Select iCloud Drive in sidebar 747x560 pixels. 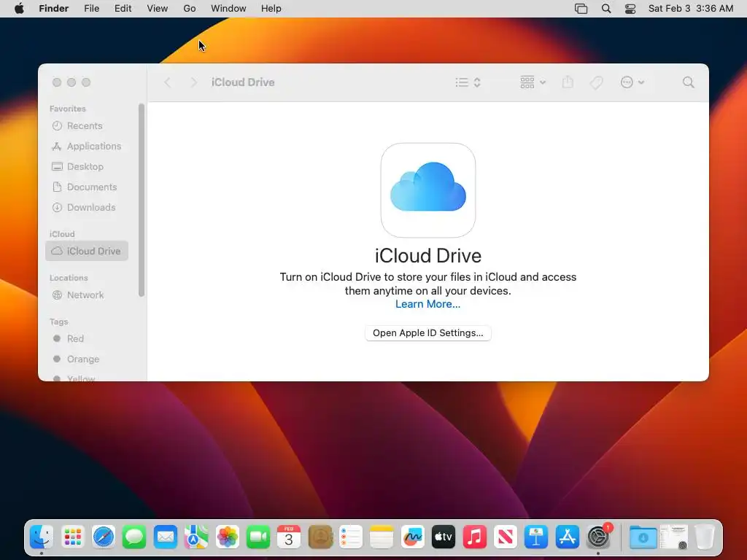point(87,251)
